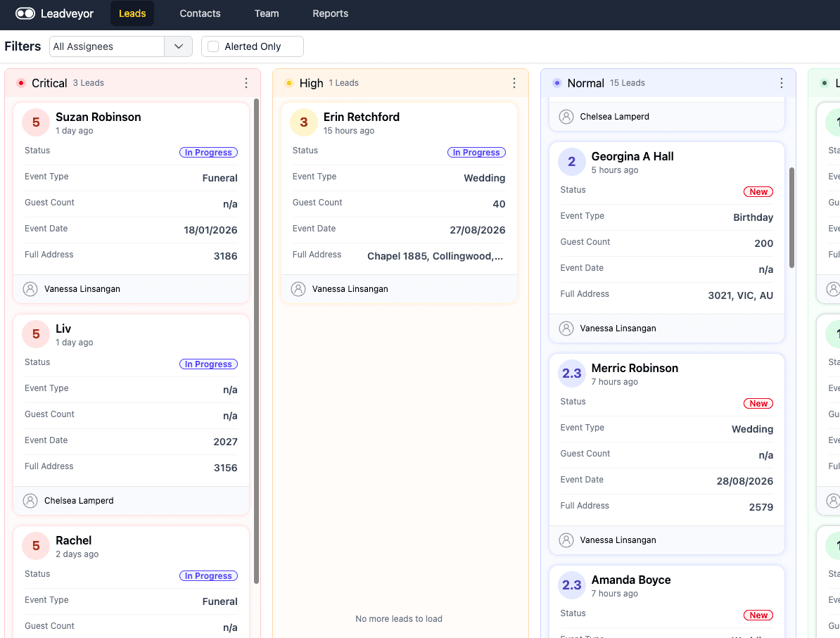The width and height of the screenshot is (840, 638).
Task: Select the Team navigation item
Action: point(267,13)
